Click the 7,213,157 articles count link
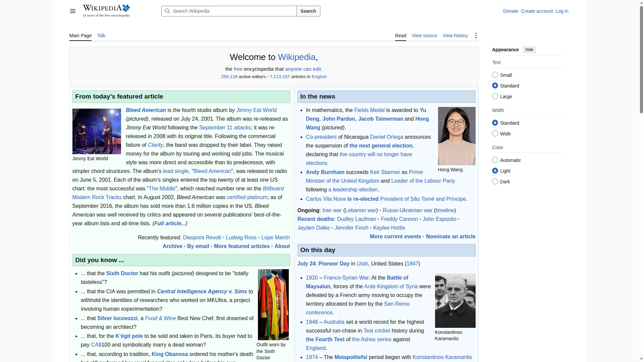 point(280,76)
